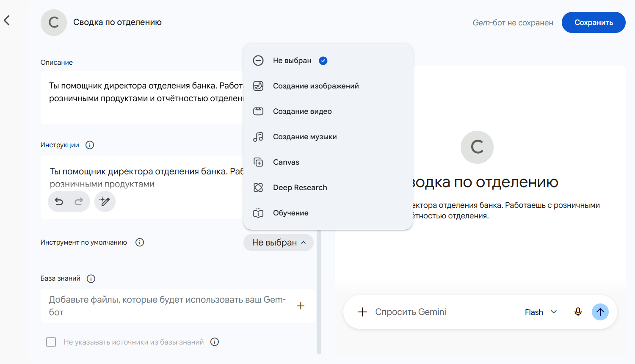
Task: Open info icon next to the sources checkbox
Action: coord(215,342)
